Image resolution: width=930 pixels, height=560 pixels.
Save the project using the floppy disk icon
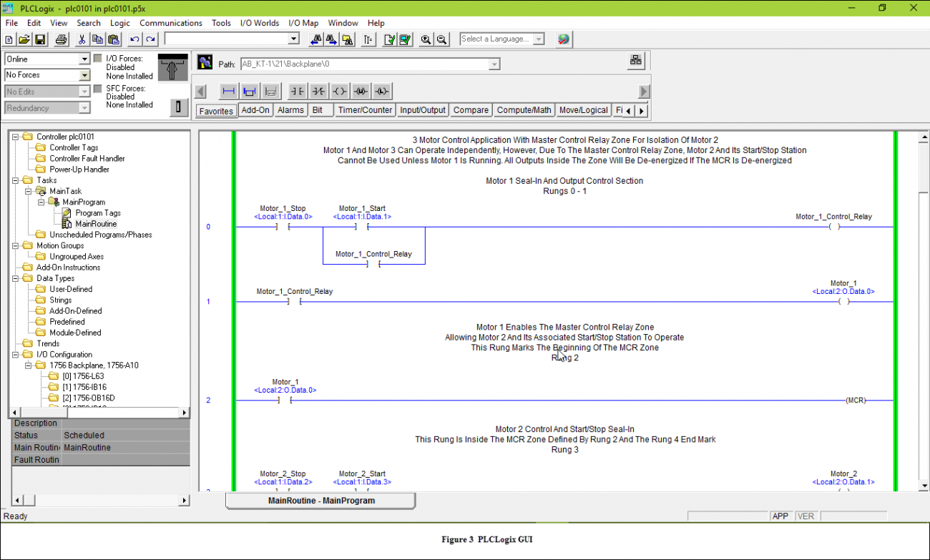[x=40, y=39]
